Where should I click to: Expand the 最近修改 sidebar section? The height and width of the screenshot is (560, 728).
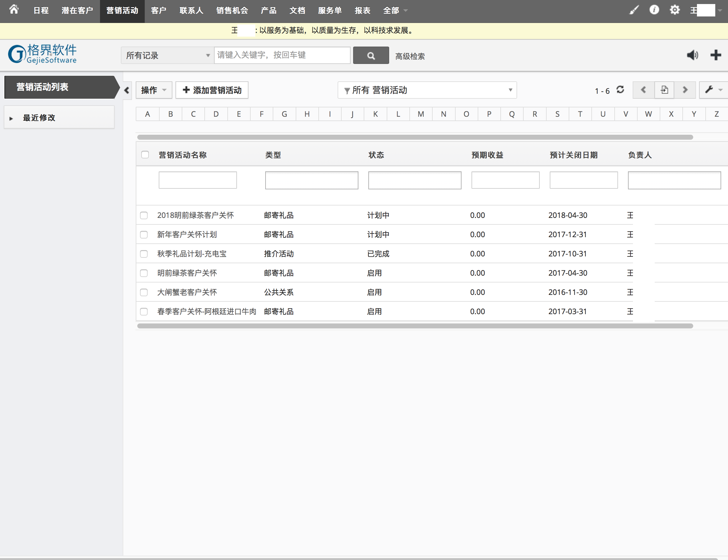(38, 118)
